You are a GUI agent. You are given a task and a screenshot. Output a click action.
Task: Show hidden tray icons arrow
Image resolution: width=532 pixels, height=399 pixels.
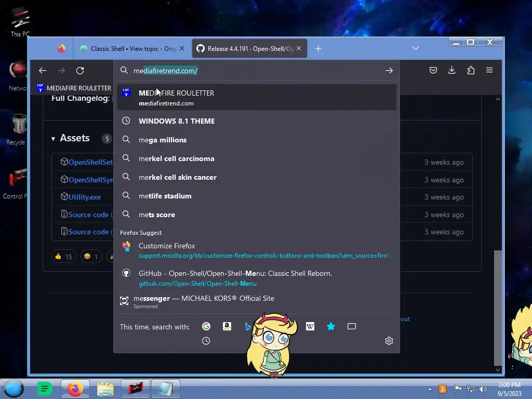[430, 389]
